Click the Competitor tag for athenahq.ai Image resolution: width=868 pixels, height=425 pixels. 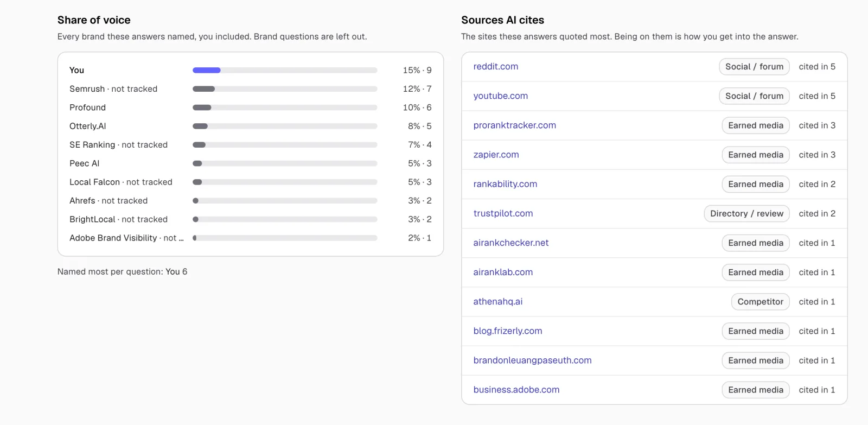[760, 301]
